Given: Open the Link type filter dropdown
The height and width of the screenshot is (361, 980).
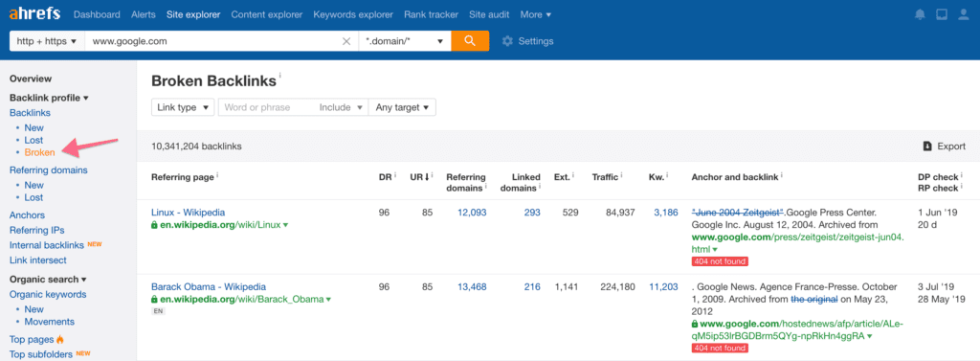Looking at the screenshot, I should pos(183,107).
